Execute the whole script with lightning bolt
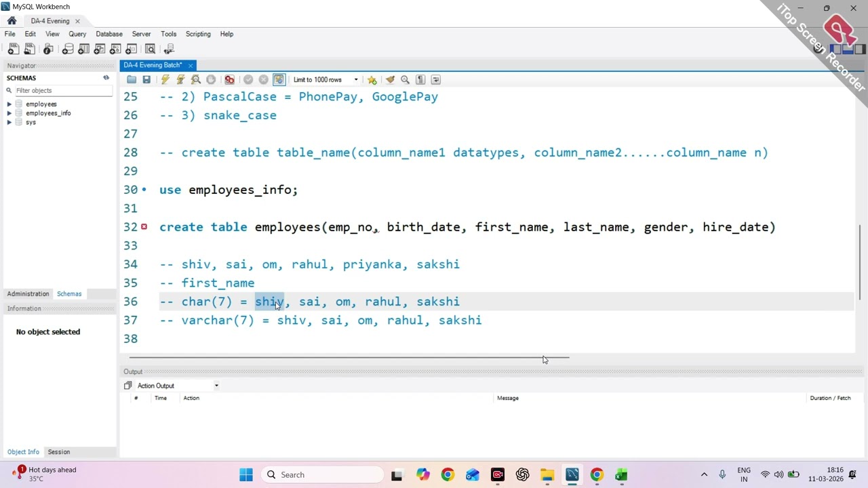Image resolution: width=868 pixels, height=488 pixels. pos(165,80)
